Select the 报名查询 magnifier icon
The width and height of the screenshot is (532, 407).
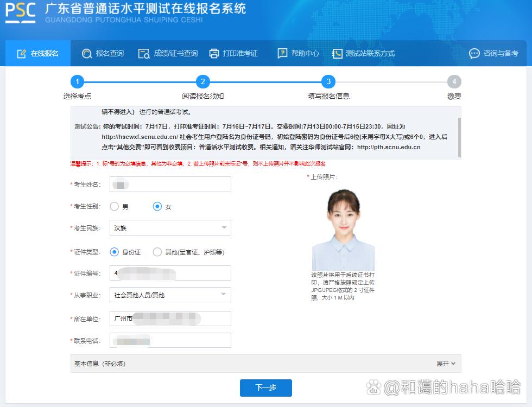coord(87,53)
